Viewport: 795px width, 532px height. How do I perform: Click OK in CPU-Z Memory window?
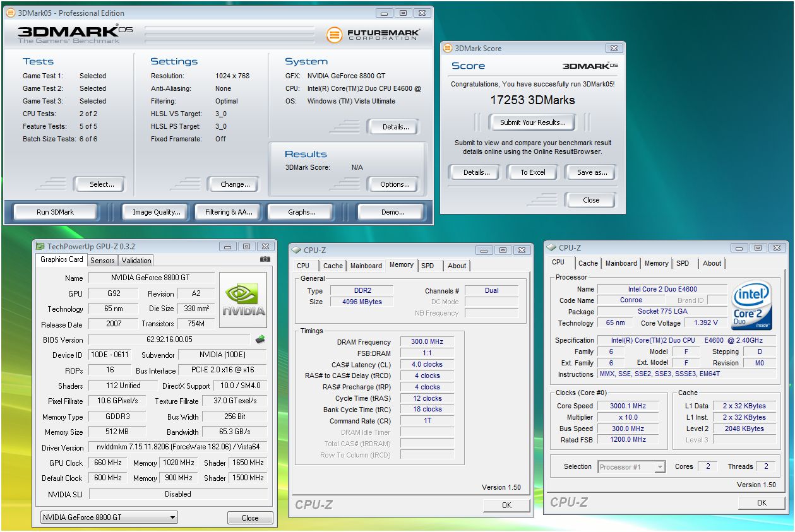point(506,505)
